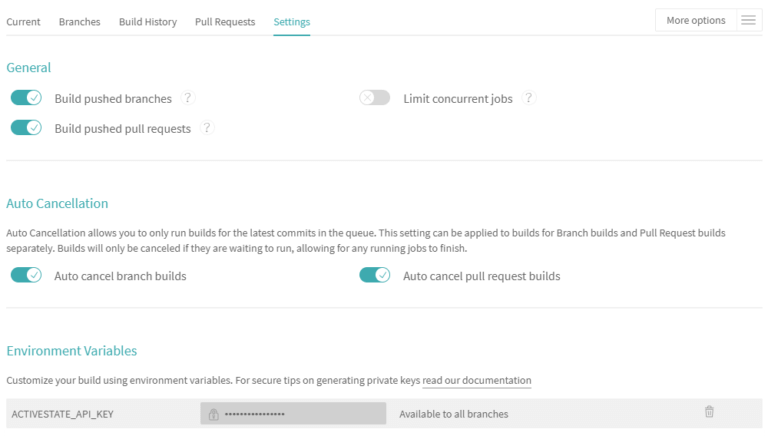The width and height of the screenshot is (768, 436).
Task: Open the More options dropdown
Action: [696, 20]
